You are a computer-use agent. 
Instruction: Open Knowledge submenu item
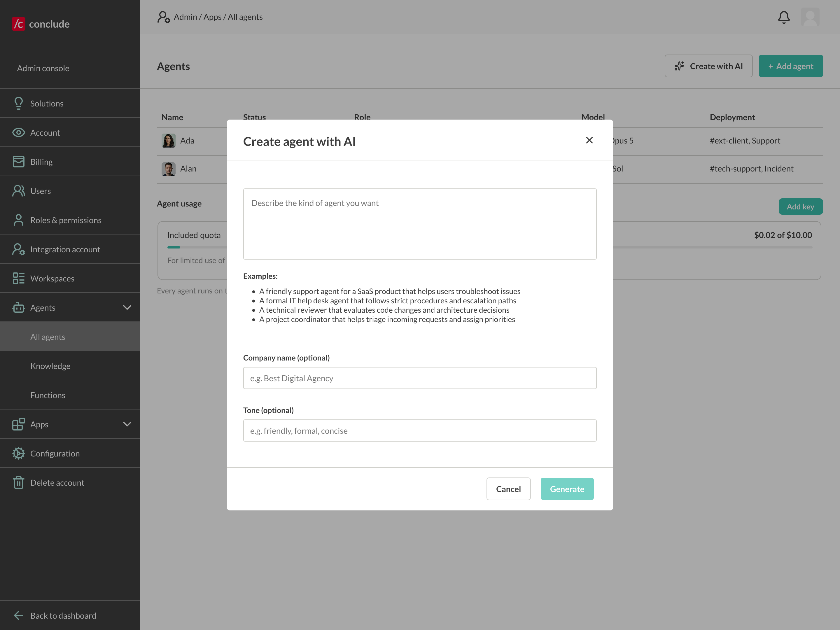point(70,366)
